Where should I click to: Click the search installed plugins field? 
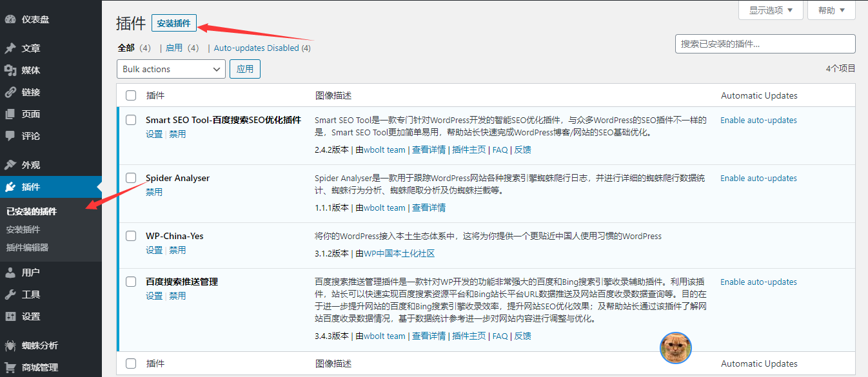coord(765,44)
